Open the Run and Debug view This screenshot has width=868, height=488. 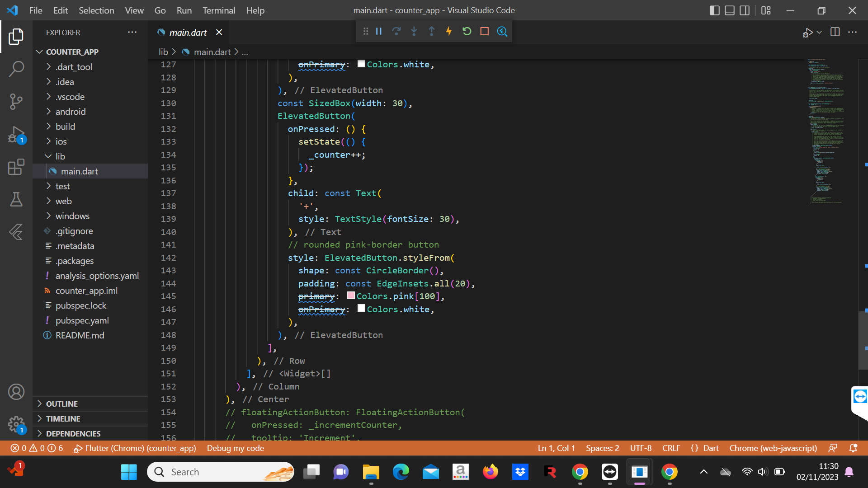point(16,135)
